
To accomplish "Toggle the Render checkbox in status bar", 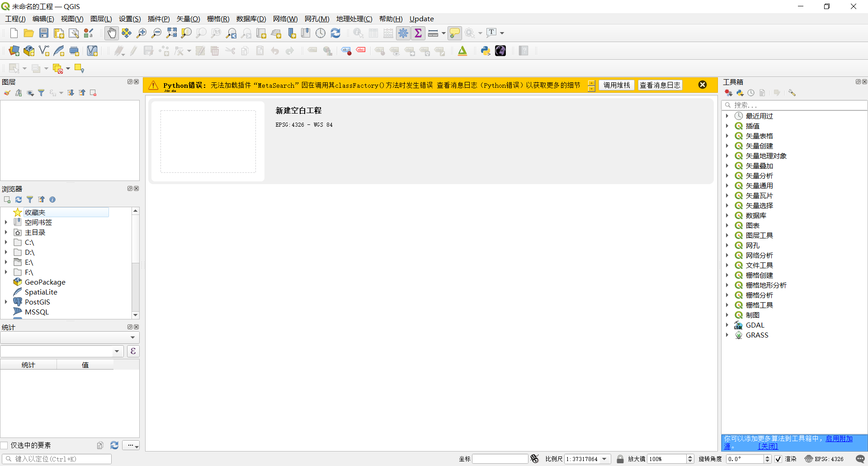I will point(778,459).
